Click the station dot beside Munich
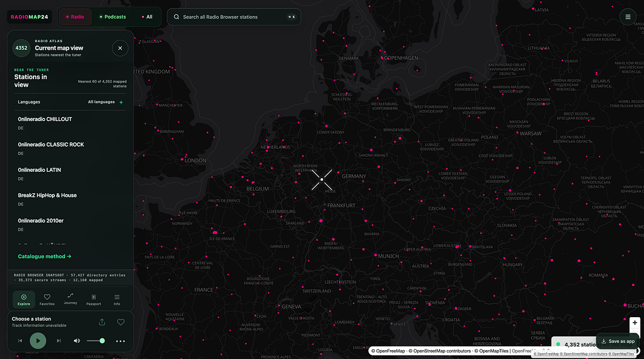Viewport: 644px width, 359px height. tap(376, 255)
